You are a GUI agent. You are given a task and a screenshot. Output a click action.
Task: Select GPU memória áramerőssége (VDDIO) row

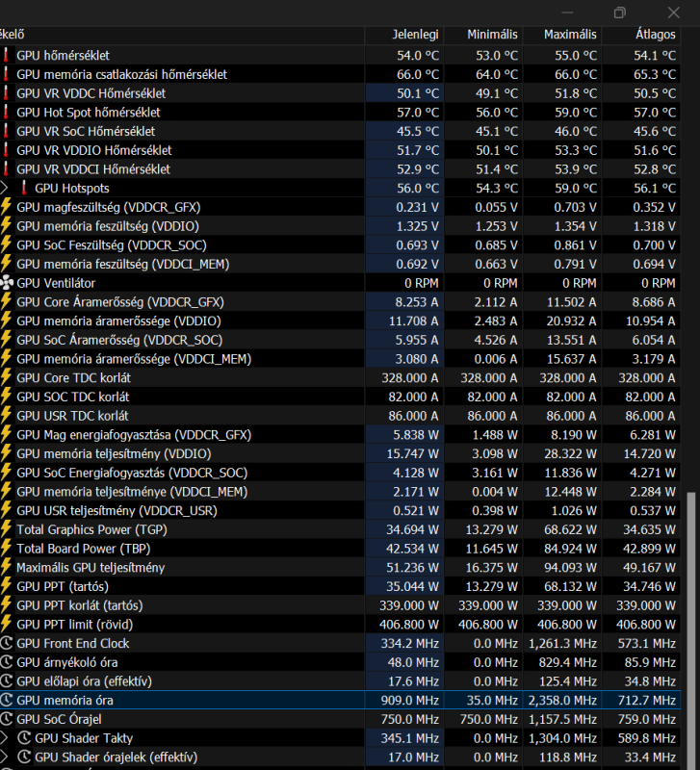pos(340,321)
